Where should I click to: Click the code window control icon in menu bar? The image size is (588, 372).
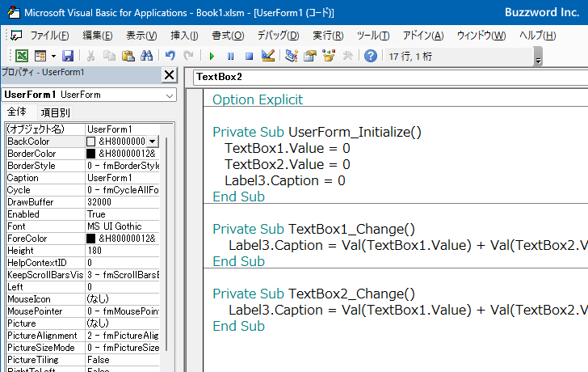16,36
